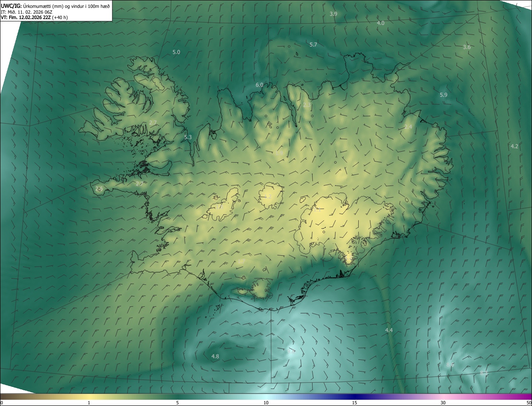532x406 pixels.
Task: Click the 50 tick label on the color scale
Action: click(529, 403)
